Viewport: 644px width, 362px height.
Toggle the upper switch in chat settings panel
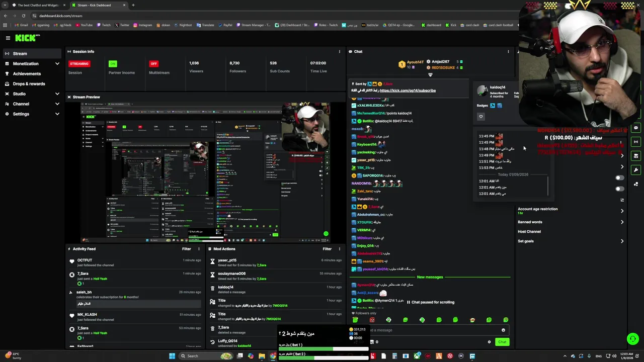[620, 178]
